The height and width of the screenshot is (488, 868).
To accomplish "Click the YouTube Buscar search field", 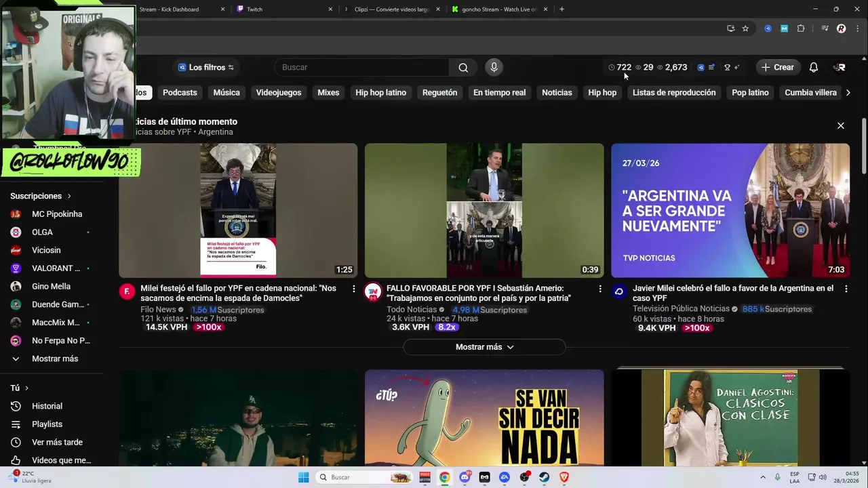I will (362, 67).
